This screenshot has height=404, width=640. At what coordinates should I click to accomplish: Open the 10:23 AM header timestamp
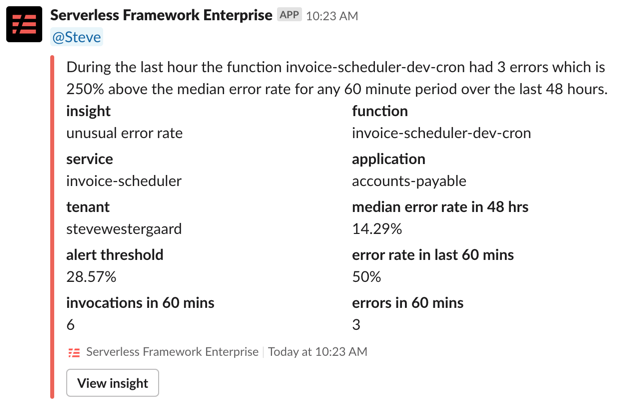pos(332,16)
